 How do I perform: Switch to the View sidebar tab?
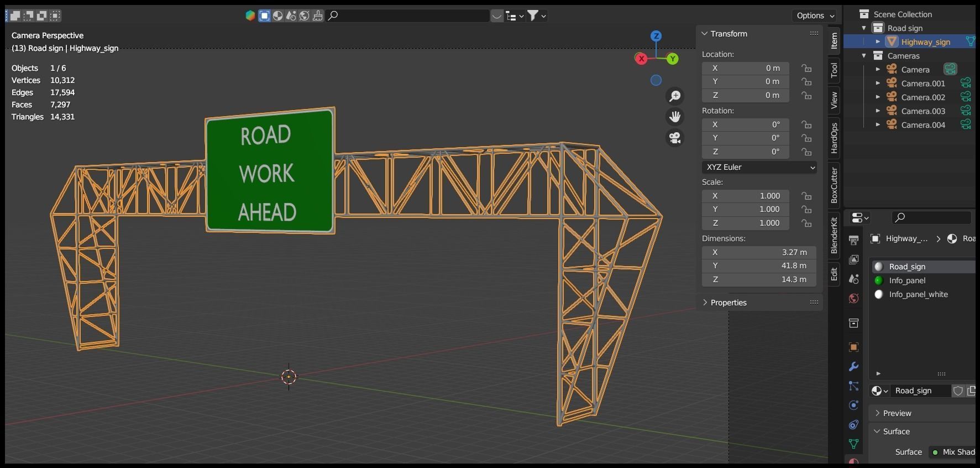pyautogui.click(x=834, y=100)
